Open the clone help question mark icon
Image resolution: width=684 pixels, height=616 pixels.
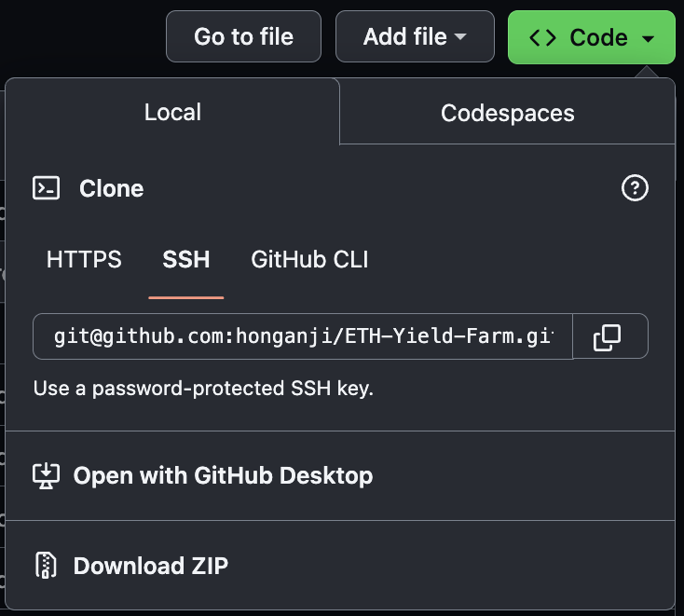[x=635, y=188]
